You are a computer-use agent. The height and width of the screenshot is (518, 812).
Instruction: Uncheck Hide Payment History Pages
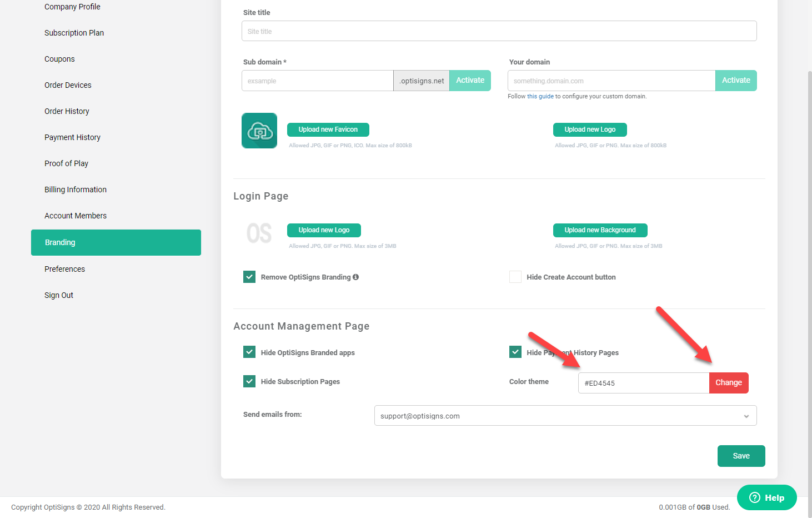(x=515, y=351)
